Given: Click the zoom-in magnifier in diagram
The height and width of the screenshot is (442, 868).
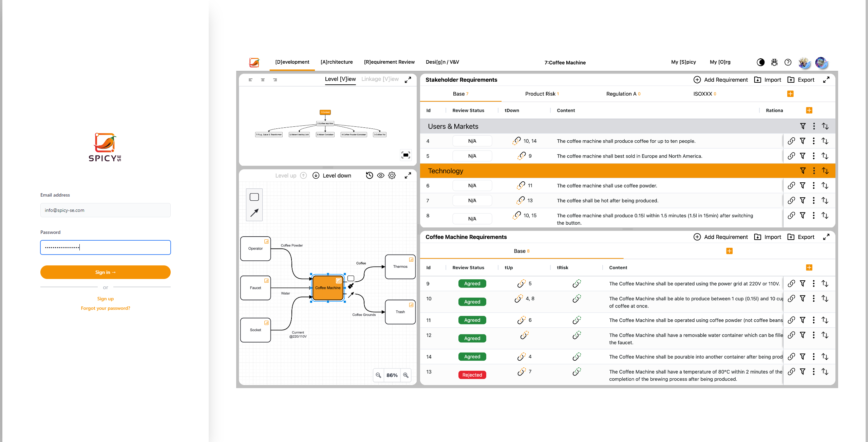Looking at the screenshot, I should 406,375.
